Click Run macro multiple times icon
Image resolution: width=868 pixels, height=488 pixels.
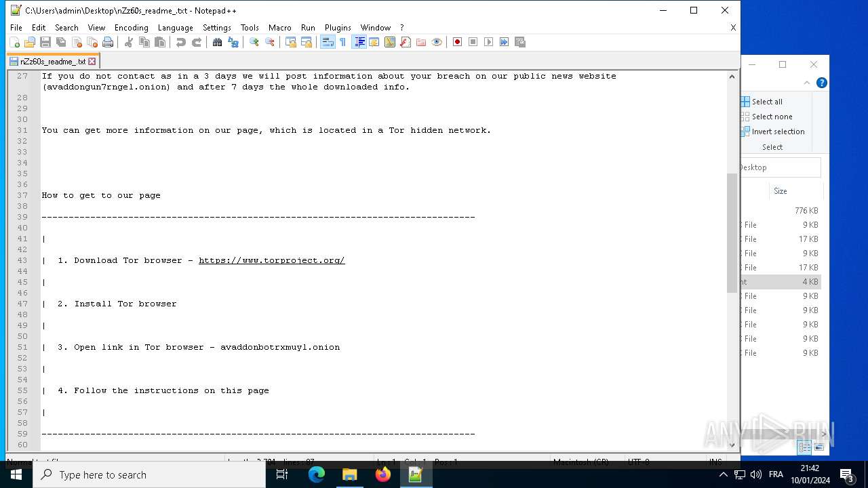point(505,42)
